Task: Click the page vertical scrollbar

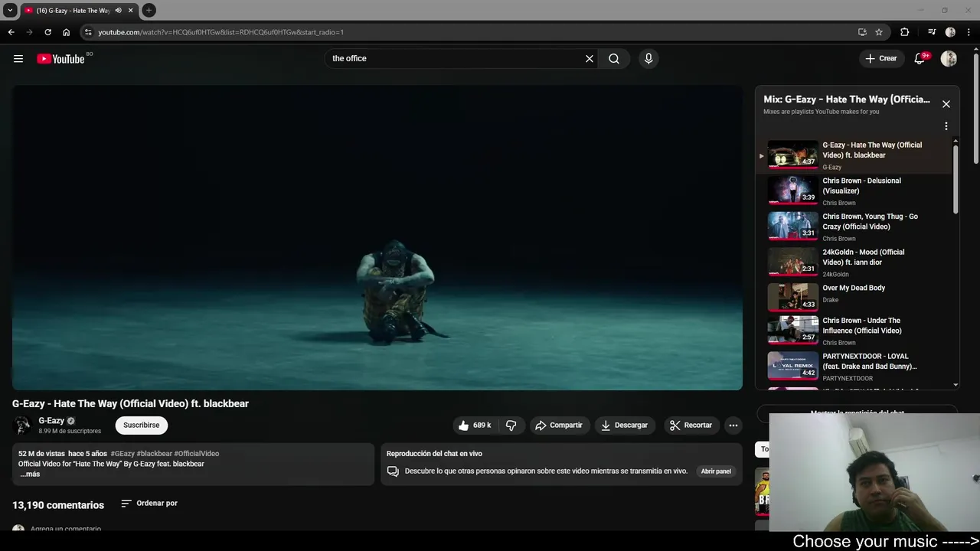Action: [975, 107]
